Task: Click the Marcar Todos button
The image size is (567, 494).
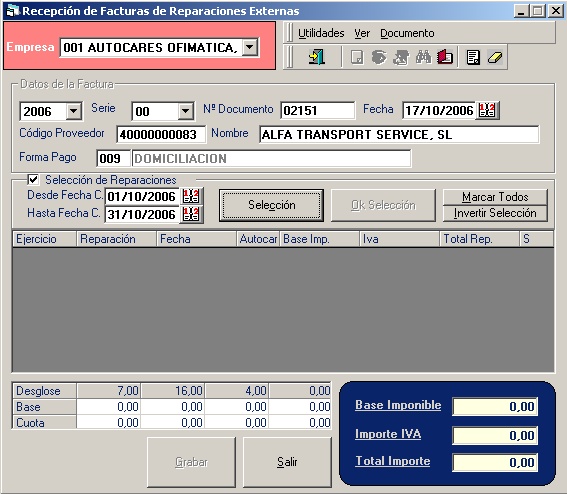Action: tap(495, 197)
